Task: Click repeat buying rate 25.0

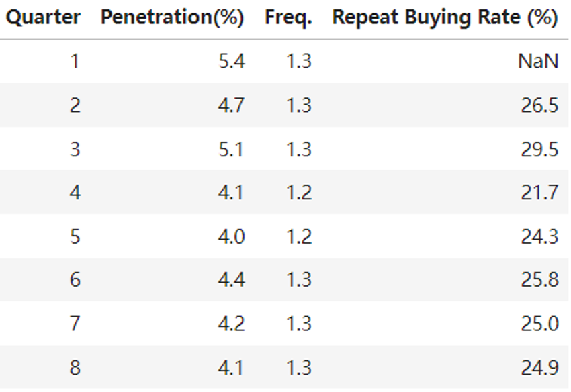Action: [x=539, y=324]
